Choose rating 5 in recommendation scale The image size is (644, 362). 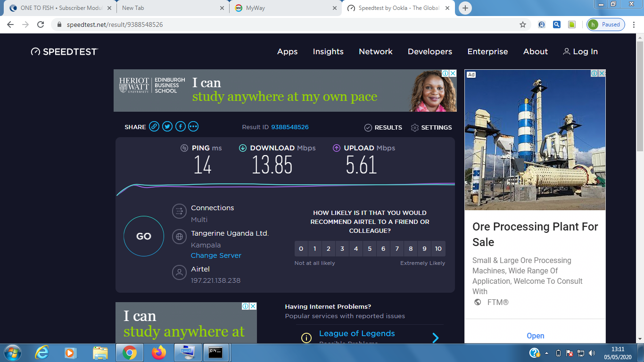click(x=370, y=249)
